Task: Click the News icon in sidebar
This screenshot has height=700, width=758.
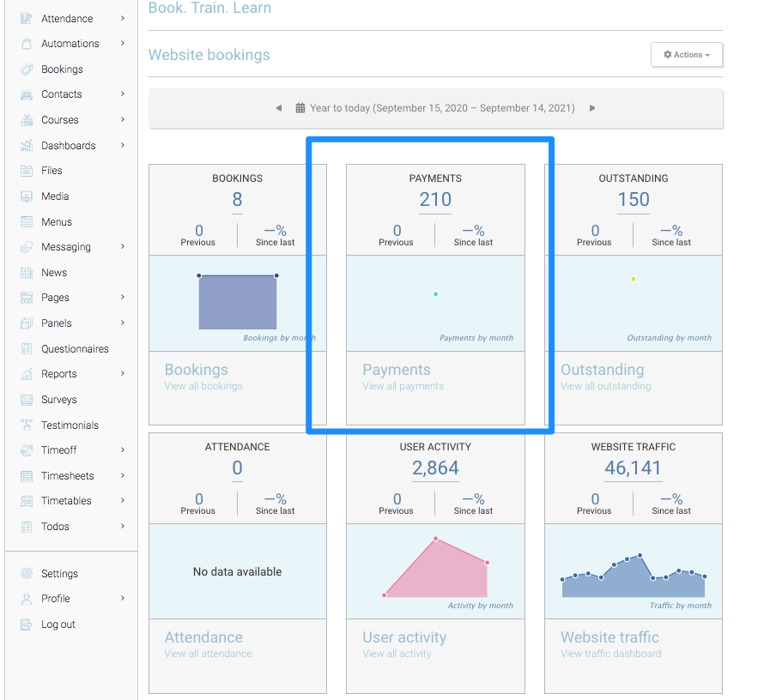Action: 27,273
